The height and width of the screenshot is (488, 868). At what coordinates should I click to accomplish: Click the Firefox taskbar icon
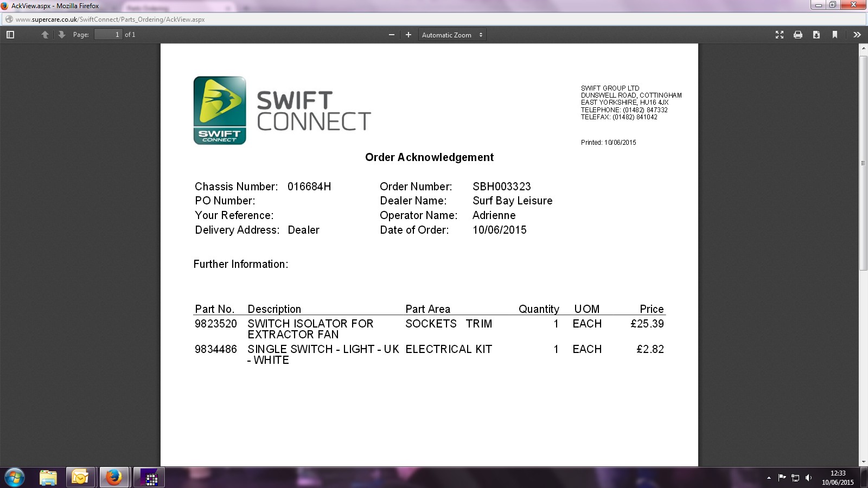(114, 477)
